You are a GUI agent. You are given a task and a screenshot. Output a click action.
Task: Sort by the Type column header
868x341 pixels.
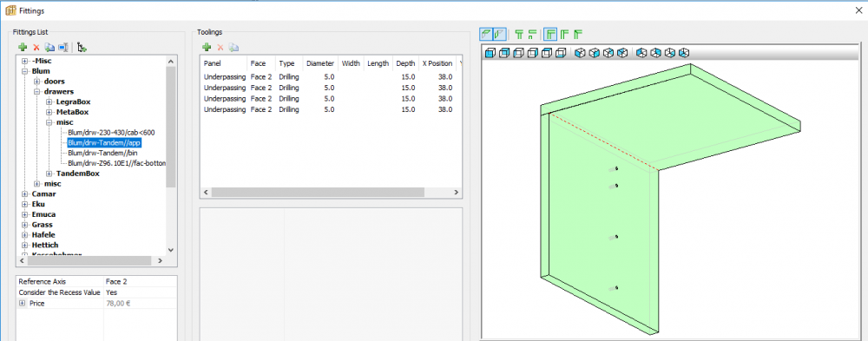(x=289, y=63)
